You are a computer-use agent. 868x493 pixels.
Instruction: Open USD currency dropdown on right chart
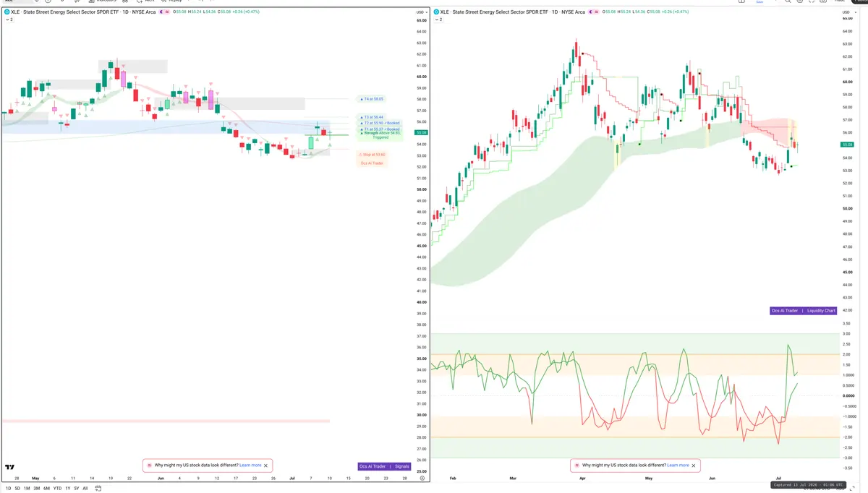click(848, 12)
